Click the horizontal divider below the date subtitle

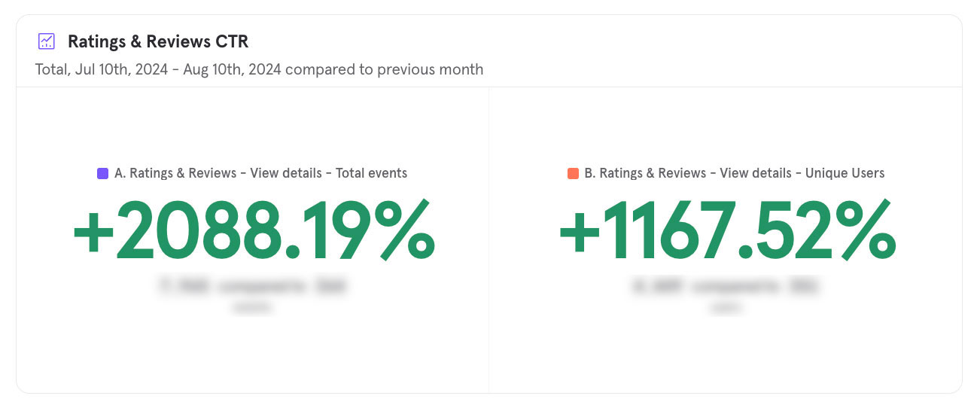pos(489,87)
